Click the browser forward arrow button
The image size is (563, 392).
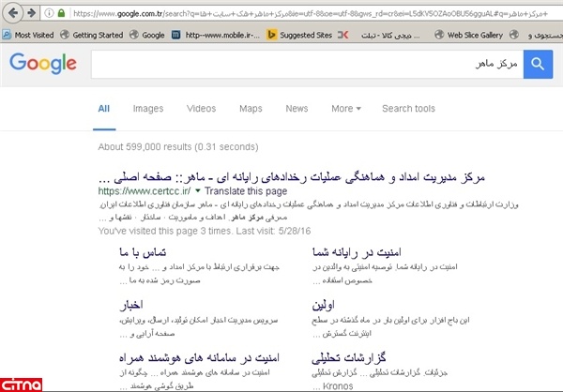tap(33, 12)
